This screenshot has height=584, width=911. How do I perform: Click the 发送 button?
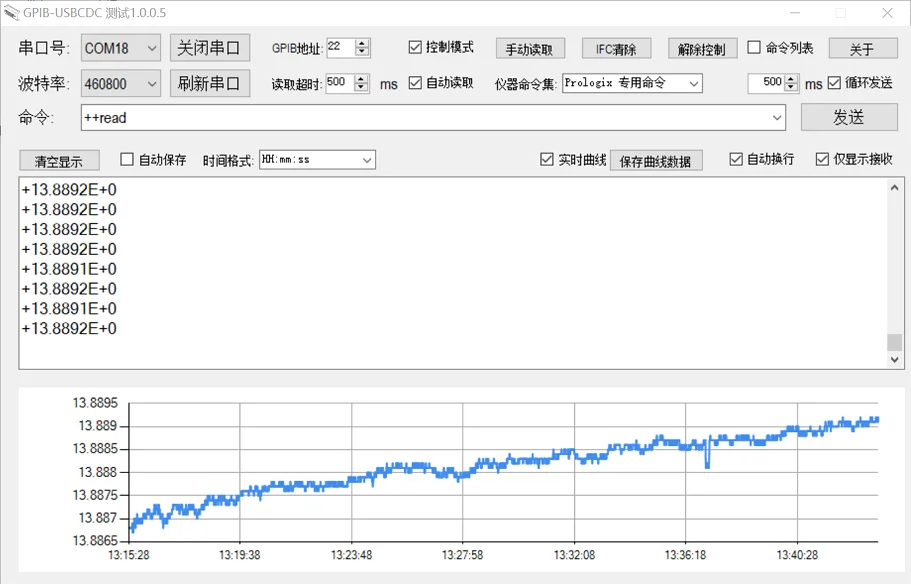click(x=849, y=117)
